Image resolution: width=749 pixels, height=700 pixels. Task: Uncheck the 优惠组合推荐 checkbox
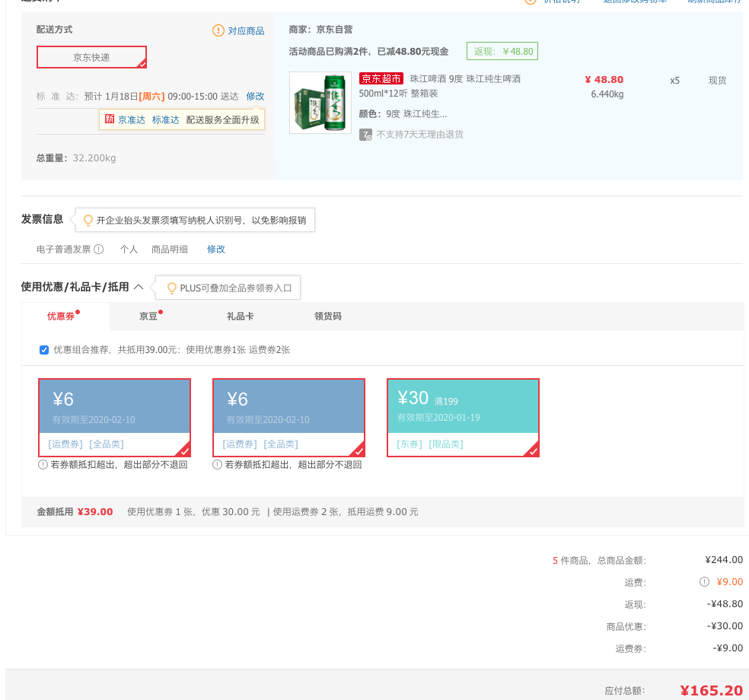44,350
